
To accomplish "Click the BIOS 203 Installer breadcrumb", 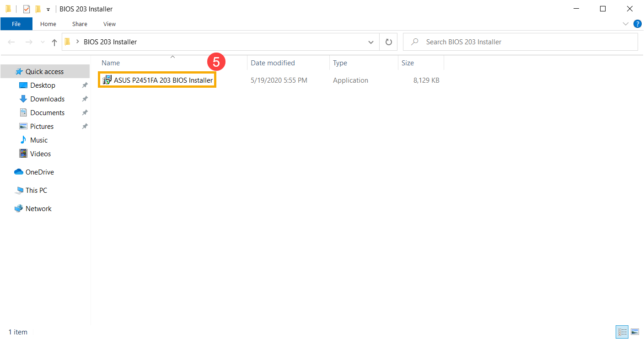I will pos(110,42).
